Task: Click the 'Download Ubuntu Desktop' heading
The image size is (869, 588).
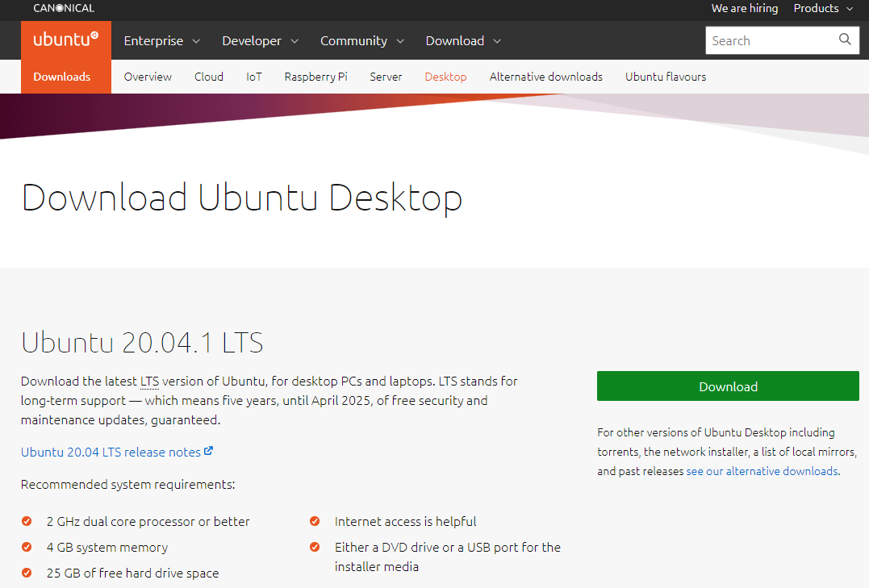Action: click(241, 198)
